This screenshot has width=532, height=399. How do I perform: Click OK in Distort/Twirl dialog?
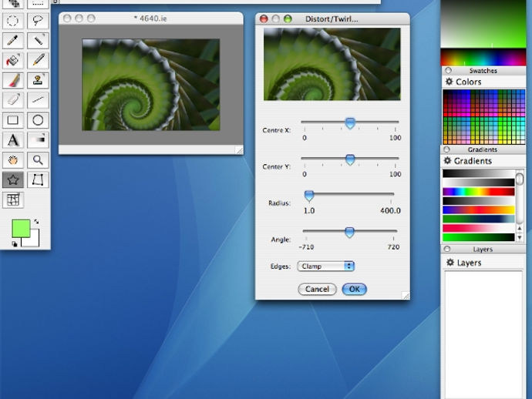(354, 289)
